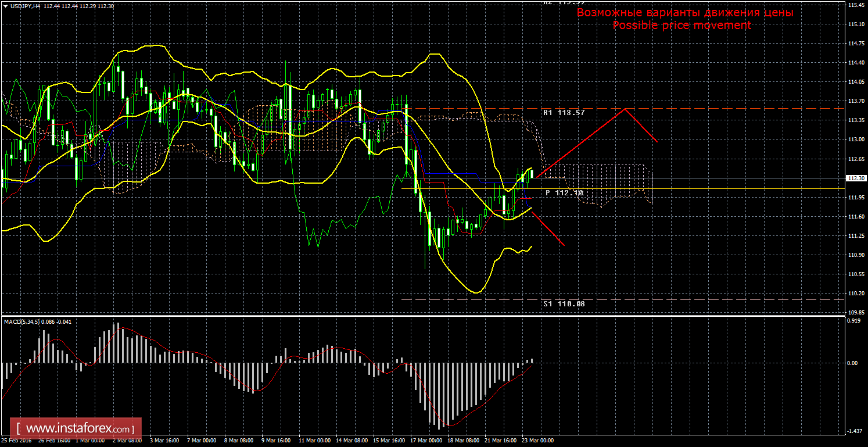Click the 11 Mar 00:00 time label
The height and width of the screenshot is (447, 868).
pyautogui.click(x=315, y=441)
